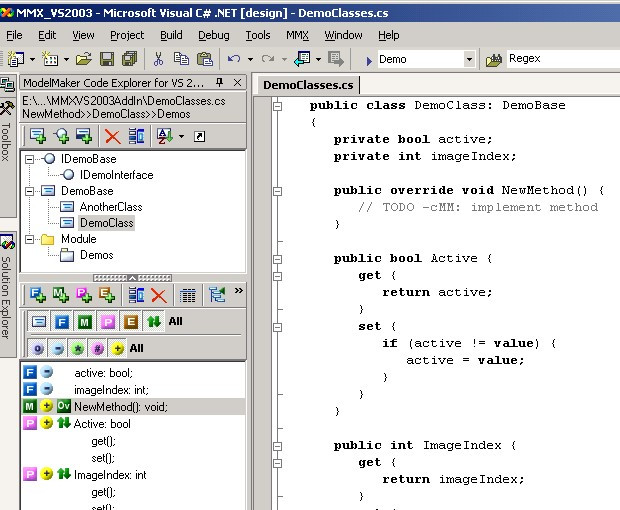620x510 pixels.
Task: Click the Paste clipboard icon
Action: coord(205,59)
